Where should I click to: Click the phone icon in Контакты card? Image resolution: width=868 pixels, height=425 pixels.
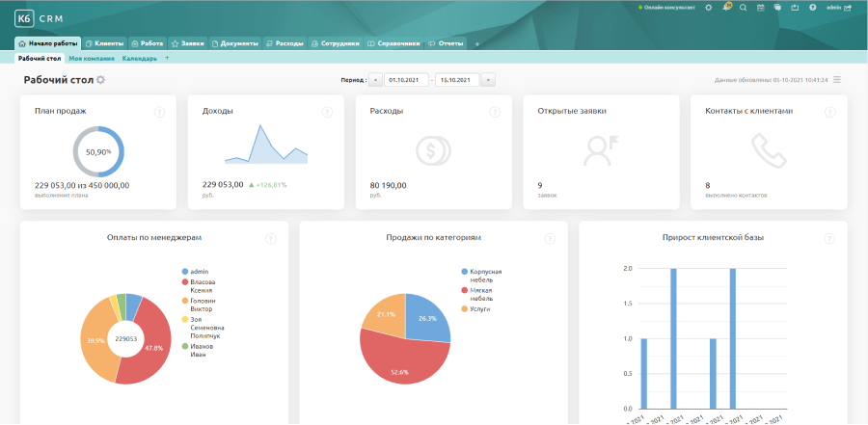[769, 150]
